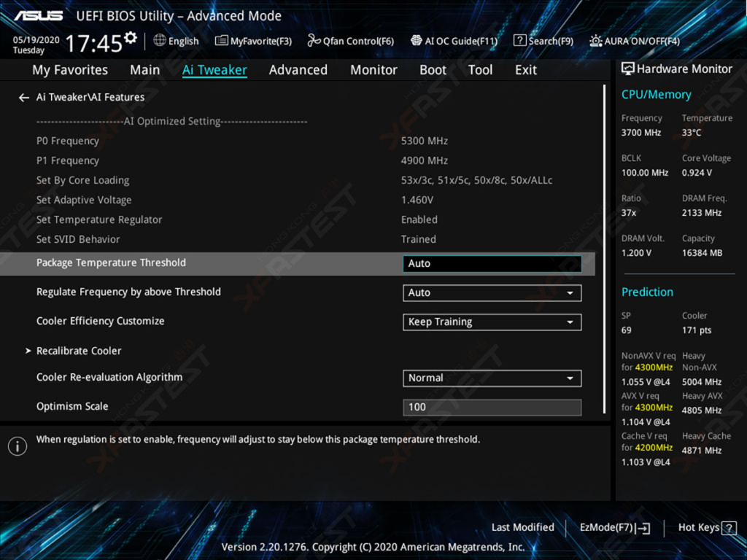Open AI OC Guide brain icon
This screenshot has height=560, width=747.
417,41
